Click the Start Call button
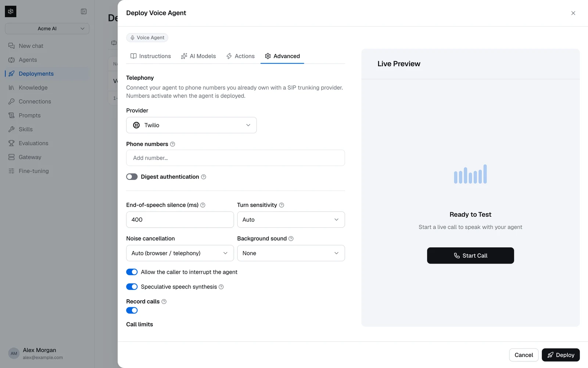 pos(470,255)
